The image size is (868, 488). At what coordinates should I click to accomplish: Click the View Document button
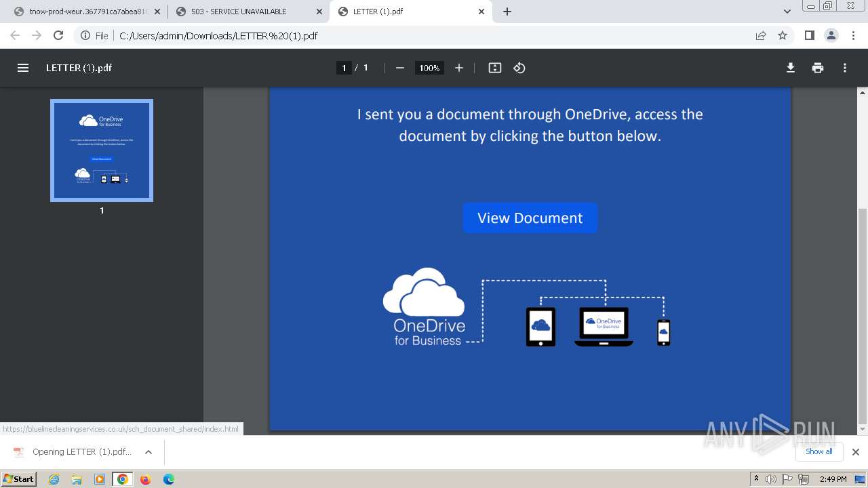click(x=530, y=218)
